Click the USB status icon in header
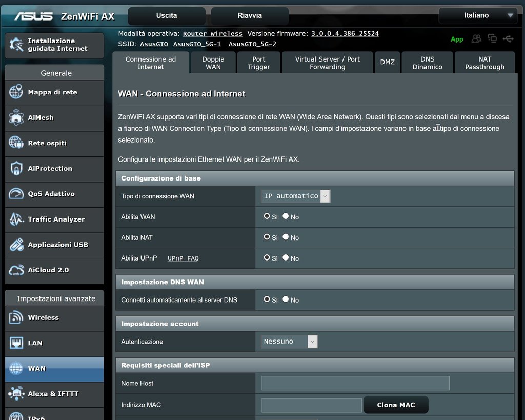Viewport: 525px width, 420px height. point(508,39)
